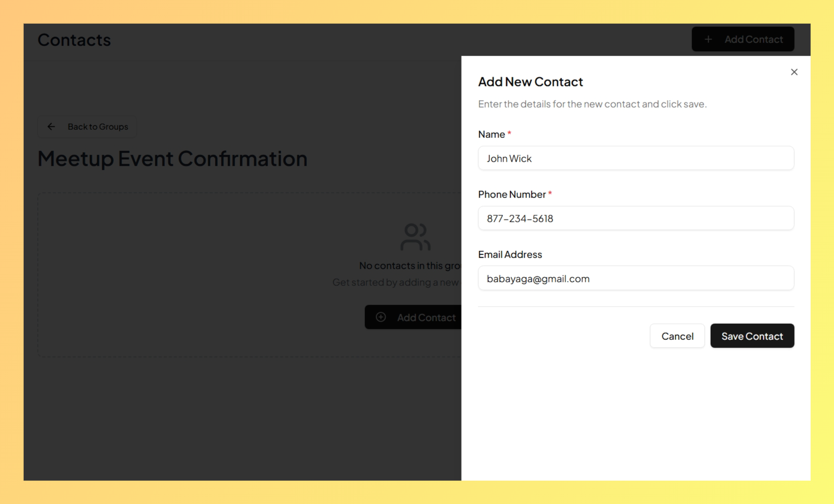
Task: Click the Add Contact button in empty state
Action: pos(413,317)
